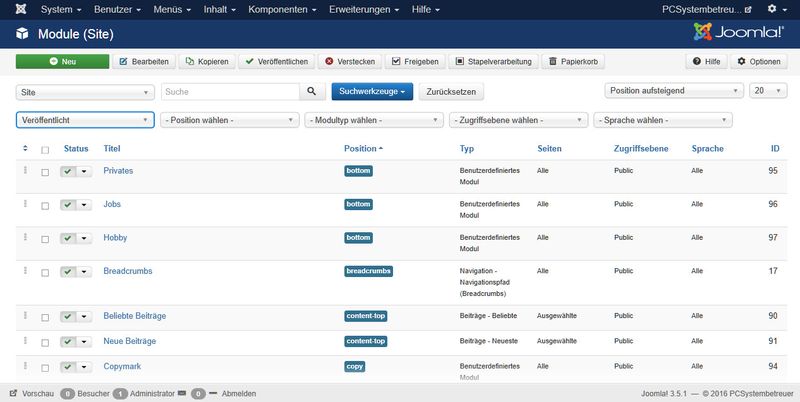Toggle published status of Beliebte Beiträge
The image size is (800, 402).
point(68,317)
